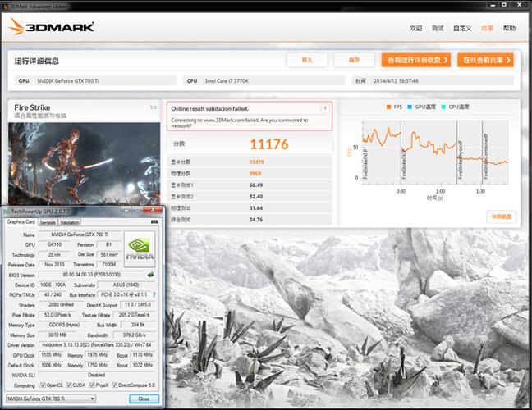Click the physics score value 9968

coord(255,174)
